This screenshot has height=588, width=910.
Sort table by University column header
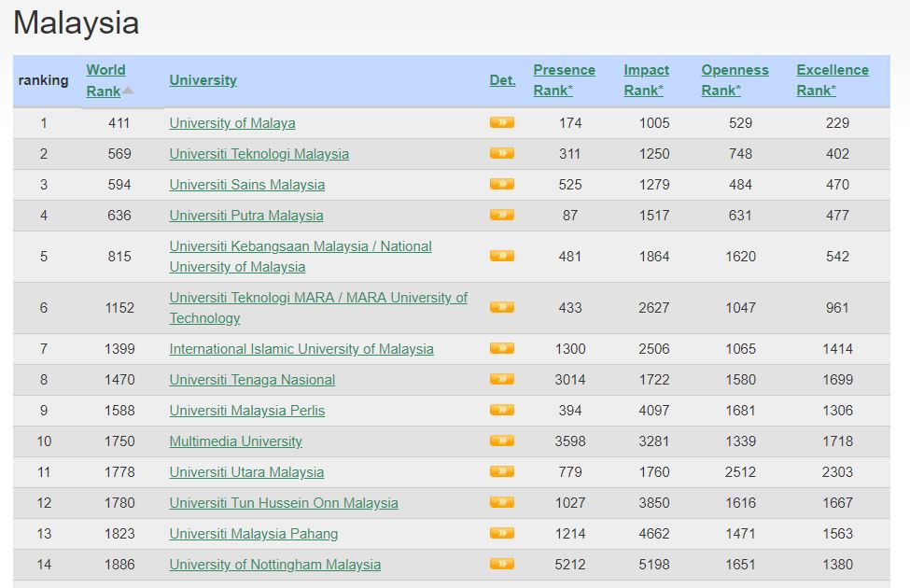coord(203,80)
